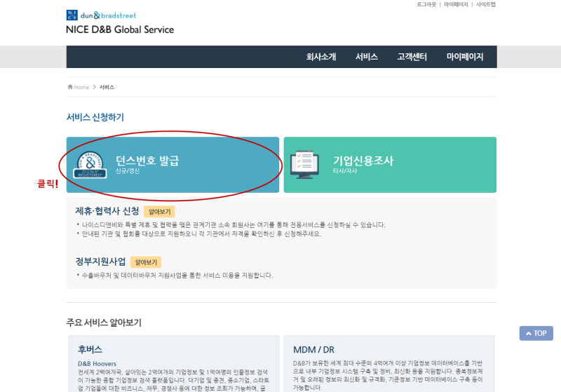Open the 사이트맵 link

click(x=485, y=4)
